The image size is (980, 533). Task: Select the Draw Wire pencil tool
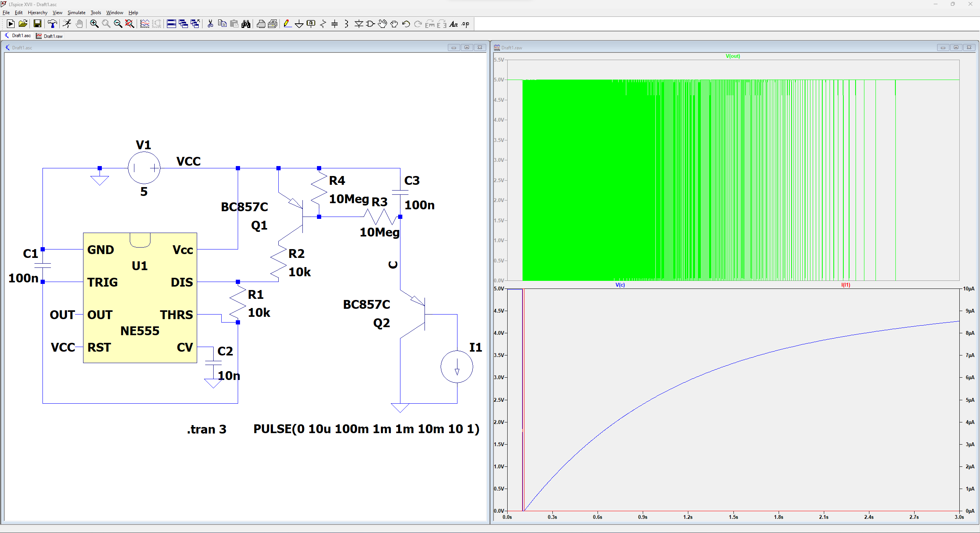coord(287,24)
